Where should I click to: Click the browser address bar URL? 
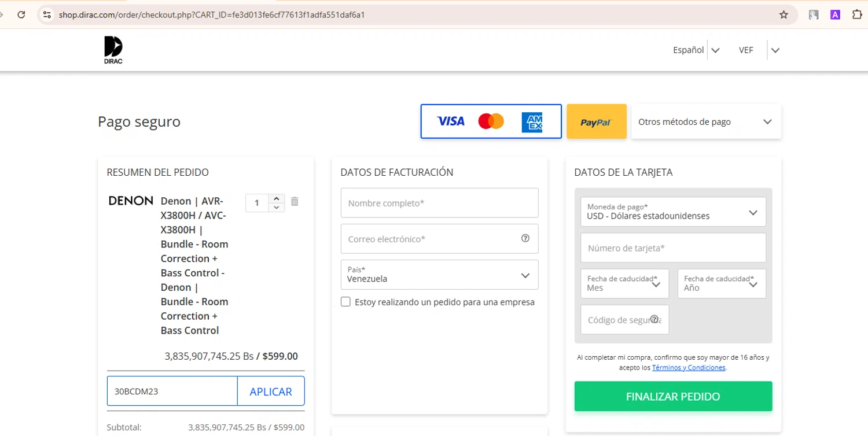(212, 14)
